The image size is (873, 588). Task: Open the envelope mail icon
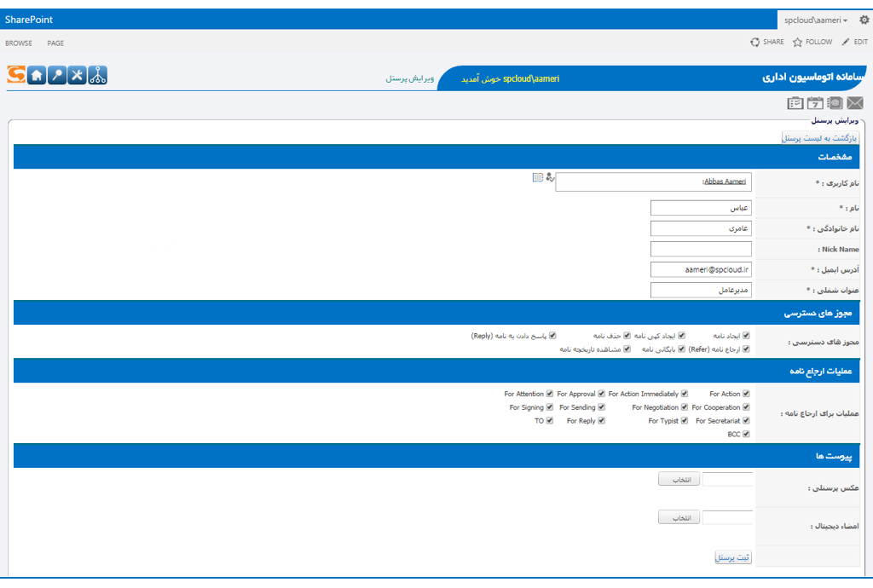[855, 103]
